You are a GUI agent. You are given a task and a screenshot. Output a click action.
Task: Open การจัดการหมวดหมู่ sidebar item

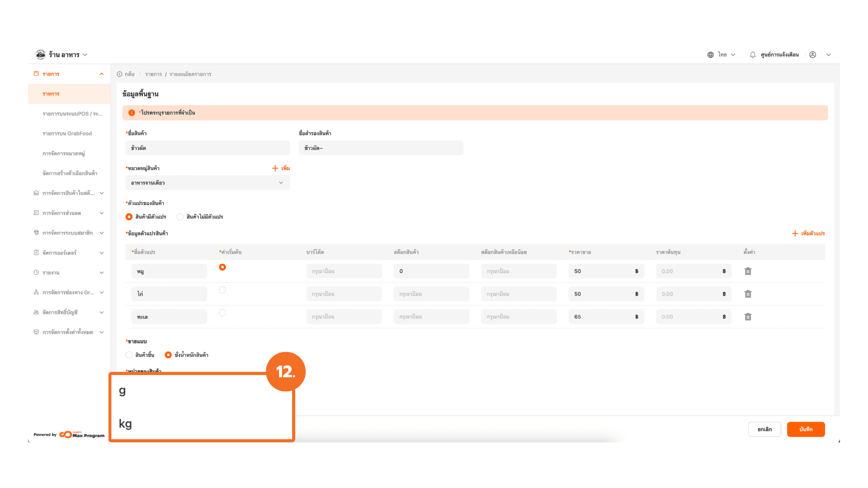pyautogui.click(x=64, y=154)
